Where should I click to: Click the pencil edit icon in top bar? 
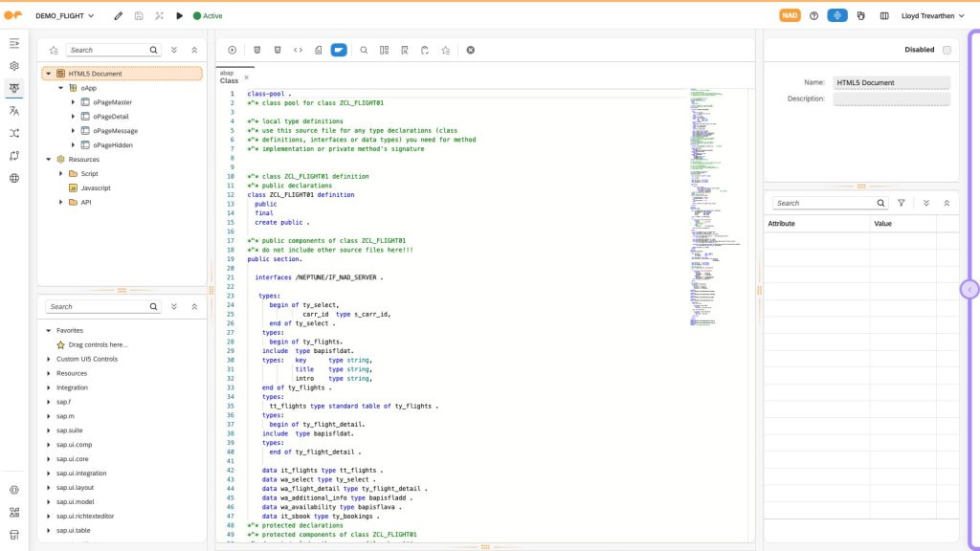(118, 15)
